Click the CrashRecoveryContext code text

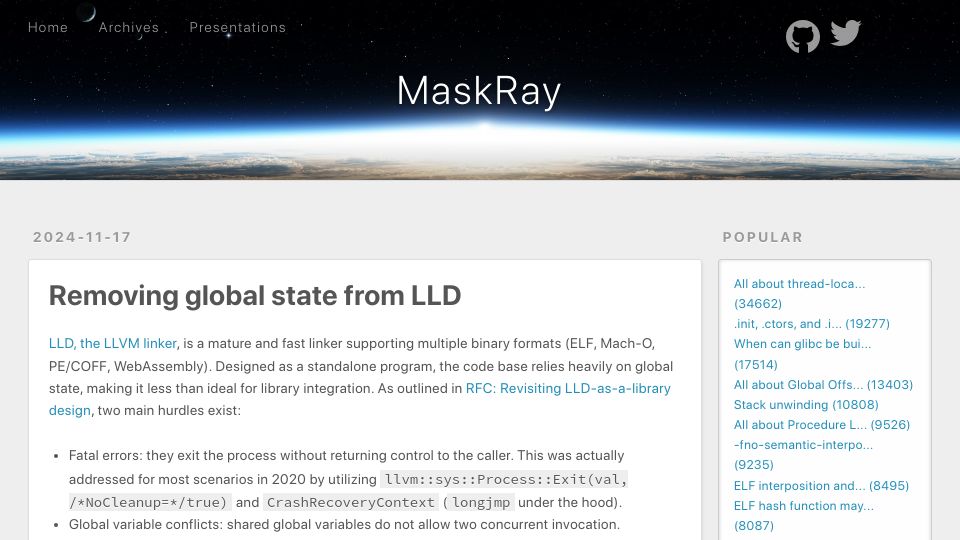tap(351, 503)
